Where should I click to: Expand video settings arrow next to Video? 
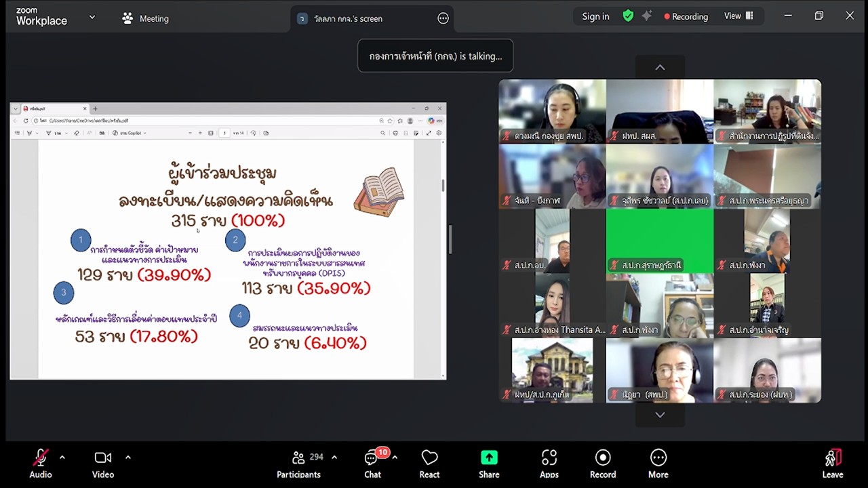(127, 457)
